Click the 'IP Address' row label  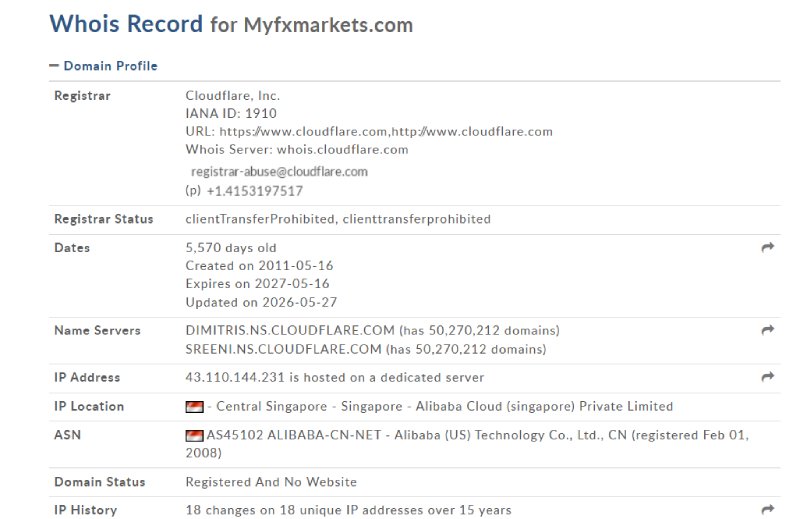[87, 377]
